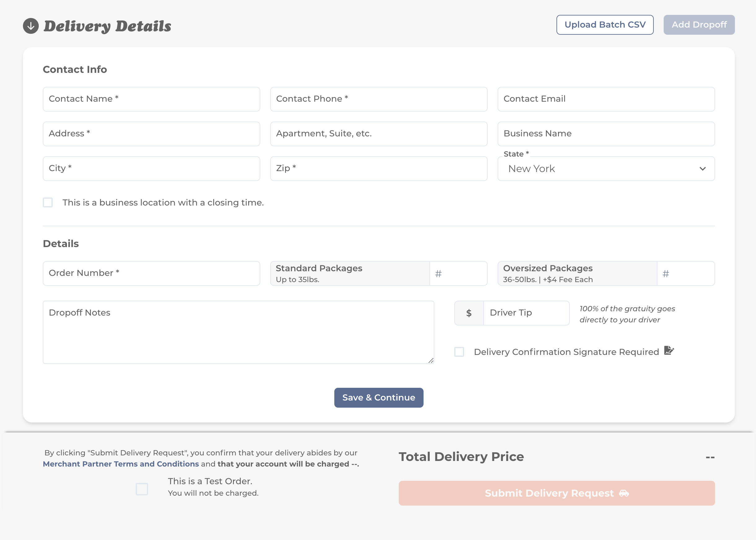
Task: Focus the Contact Phone field
Action: (379, 99)
